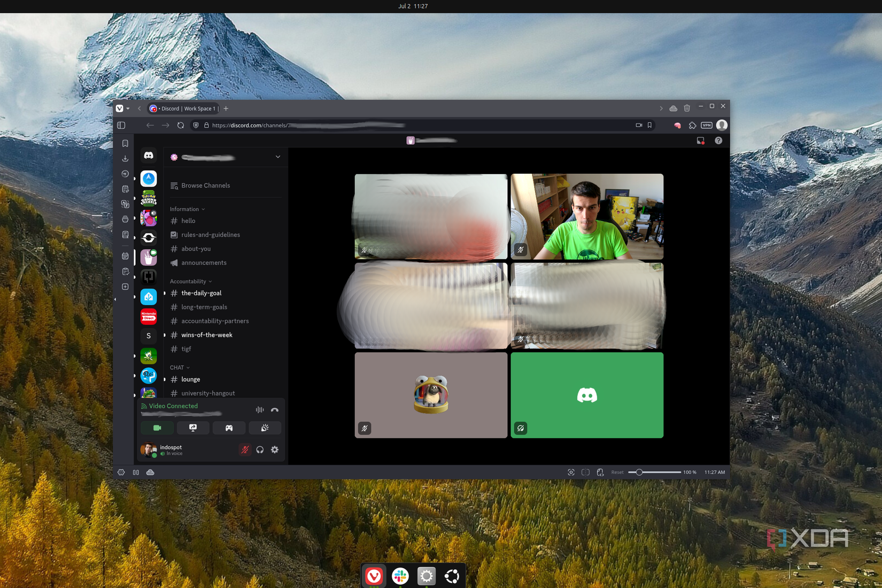Viewport: 882px width, 588px height.
Task: Open the soundboard icon next to Activities
Action: (265, 428)
